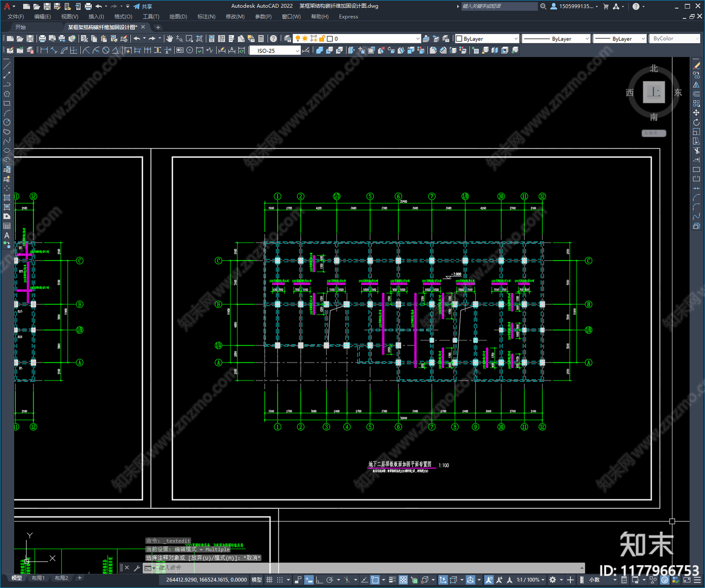Image resolution: width=705 pixels, height=588 pixels.
Task: Activate the Pan hand tool
Action: click(x=169, y=39)
